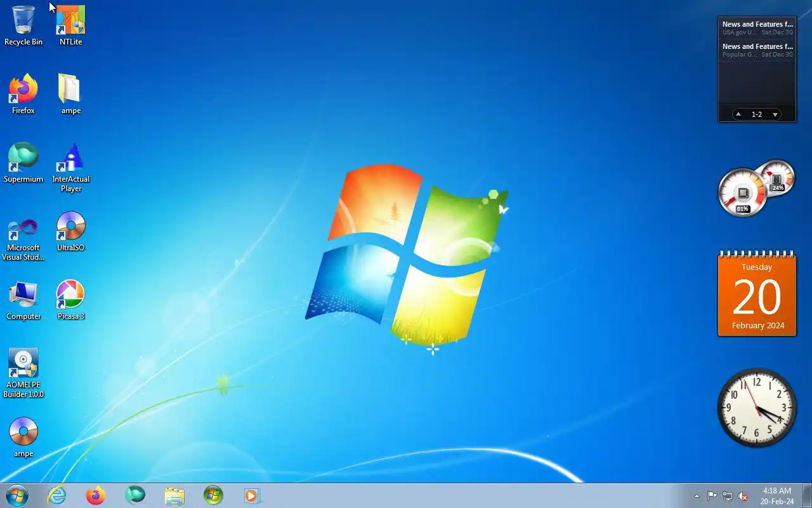Go to previous feed headlines page
812x508 pixels.
click(738, 114)
